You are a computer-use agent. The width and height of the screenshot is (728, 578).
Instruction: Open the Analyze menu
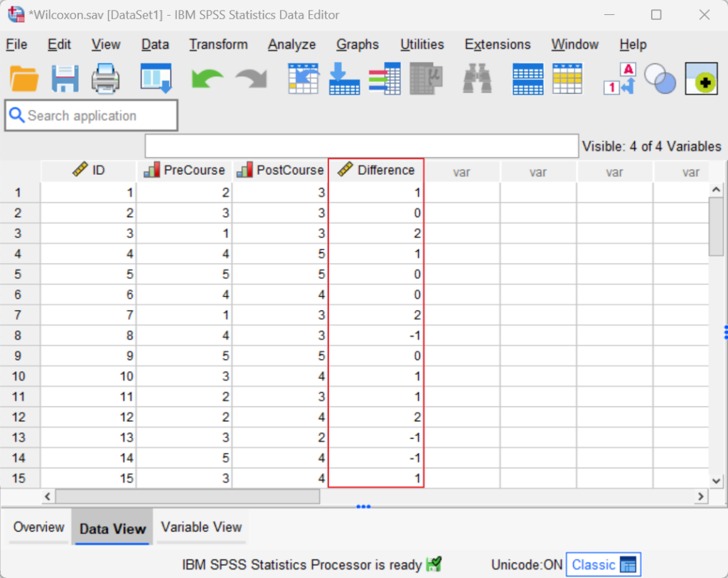pyautogui.click(x=291, y=44)
